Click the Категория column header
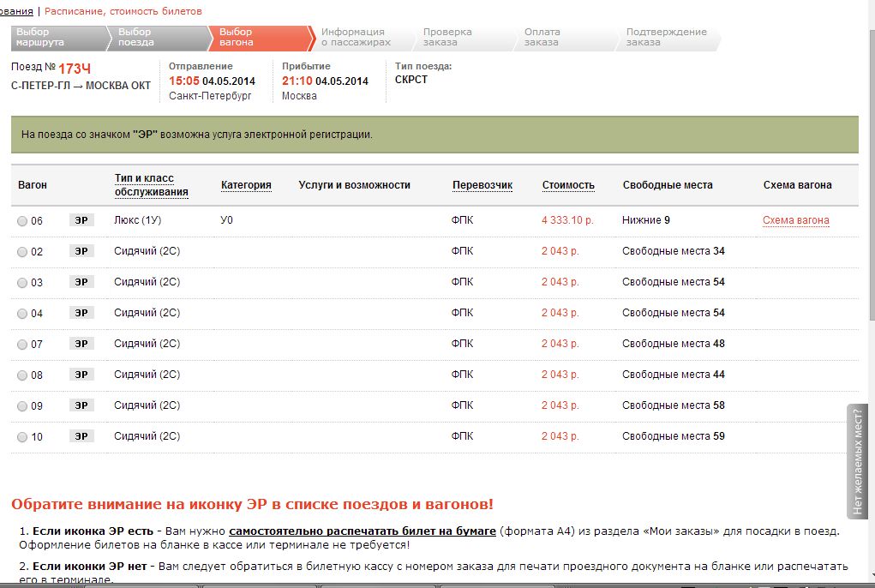This screenshot has height=588, width=875. tap(246, 185)
